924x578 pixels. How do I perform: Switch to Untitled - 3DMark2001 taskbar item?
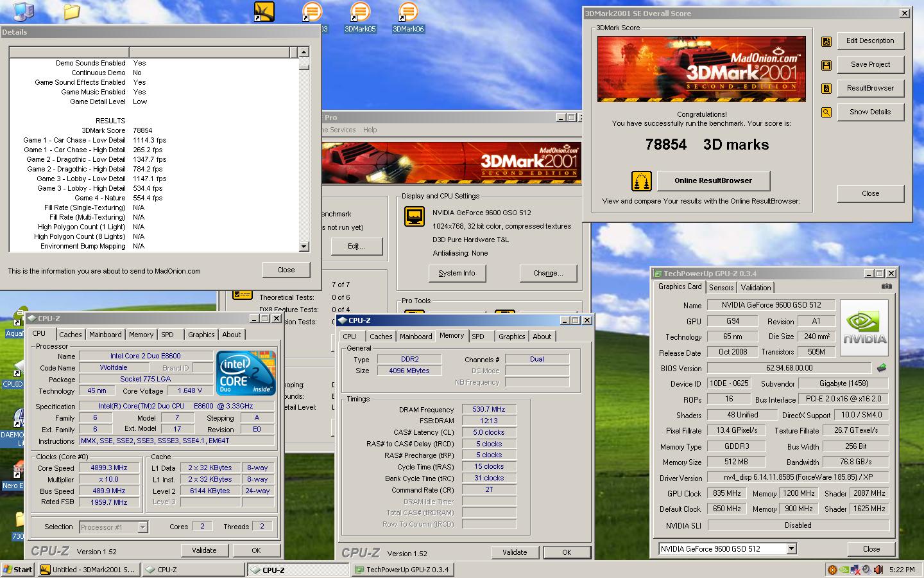(89, 570)
